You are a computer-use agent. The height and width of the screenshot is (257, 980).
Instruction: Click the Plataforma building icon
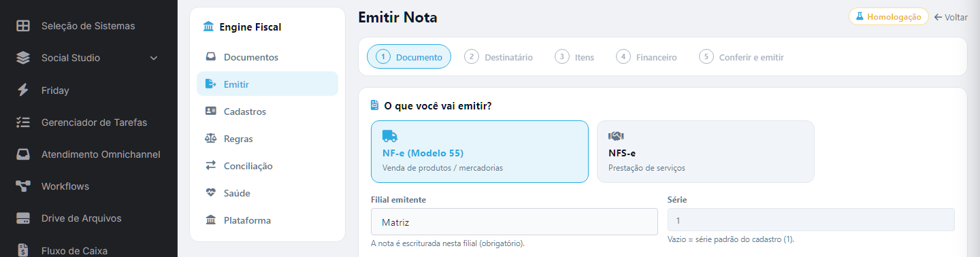[x=211, y=220]
